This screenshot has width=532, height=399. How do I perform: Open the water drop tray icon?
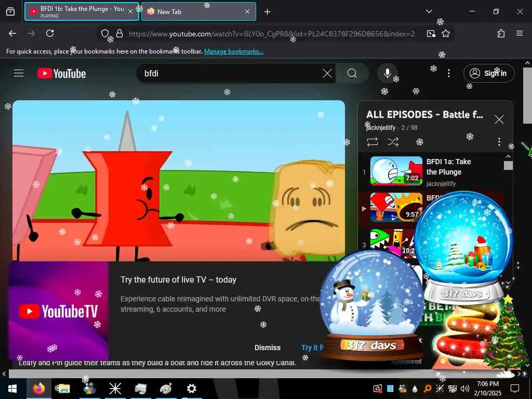pyautogui.click(x=415, y=389)
